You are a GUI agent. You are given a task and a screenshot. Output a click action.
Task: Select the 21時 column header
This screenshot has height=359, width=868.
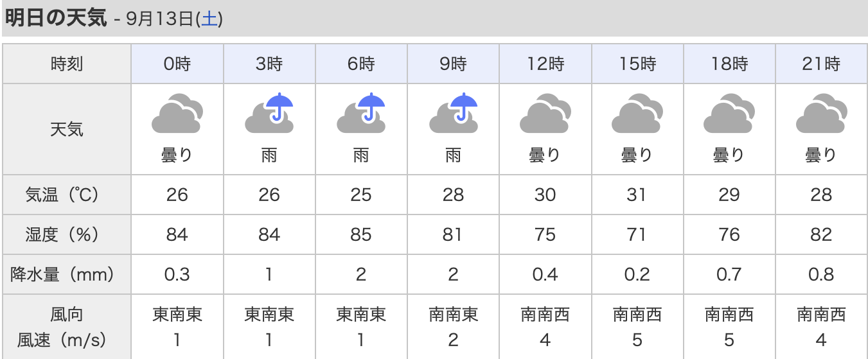(x=822, y=64)
